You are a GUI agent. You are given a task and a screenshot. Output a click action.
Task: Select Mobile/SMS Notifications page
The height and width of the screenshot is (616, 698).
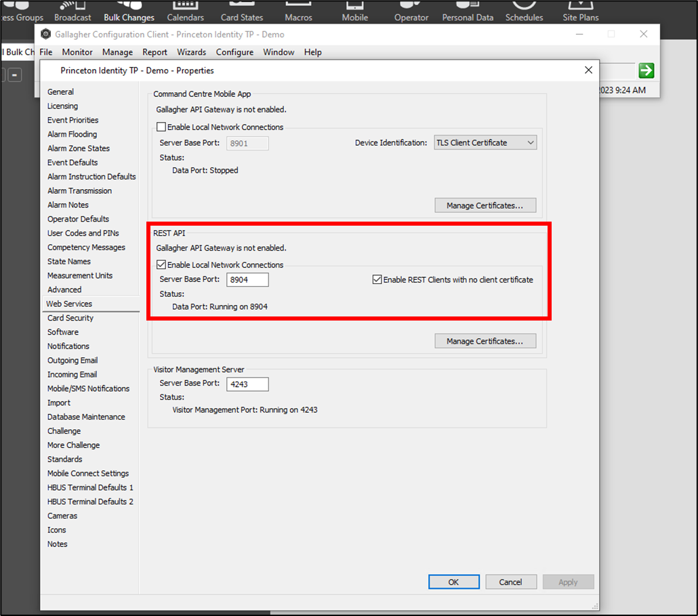pyautogui.click(x=89, y=388)
